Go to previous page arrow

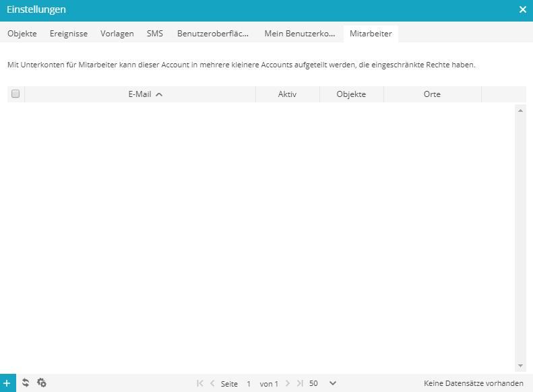pyautogui.click(x=212, y=383)
